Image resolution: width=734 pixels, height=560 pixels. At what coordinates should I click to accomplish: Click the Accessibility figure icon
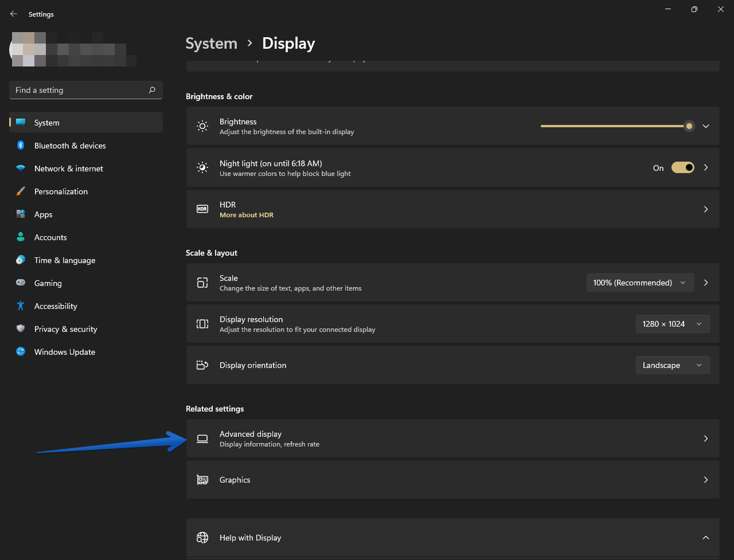(21, 306)
